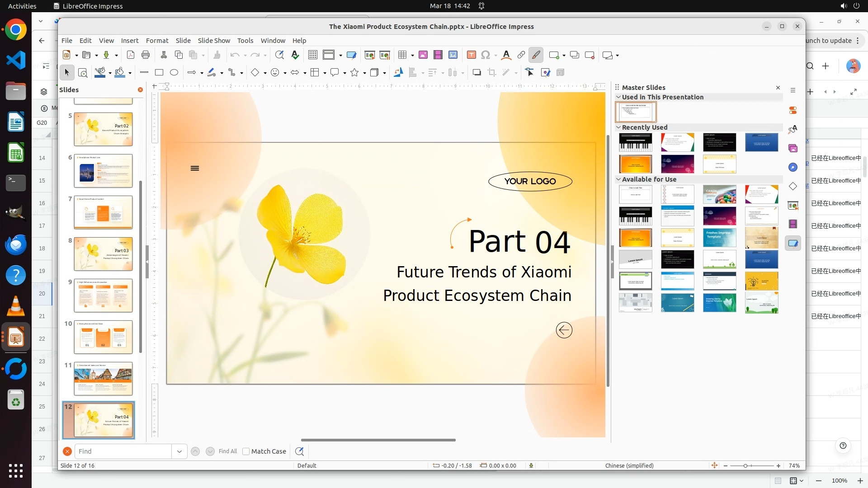Open the Format menu
The image size is (868, 488).
click(157, 41)
